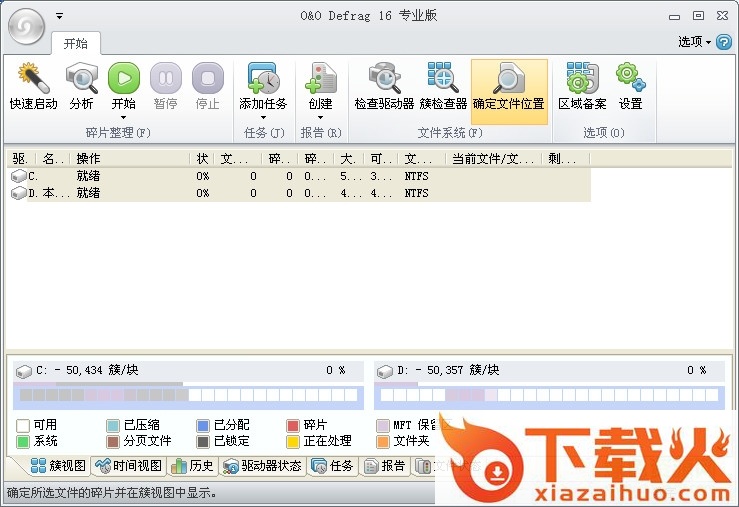Open the blue help question mark icon
The height and width of the screenshot is (507, 739).
click(x=723, y=42)
